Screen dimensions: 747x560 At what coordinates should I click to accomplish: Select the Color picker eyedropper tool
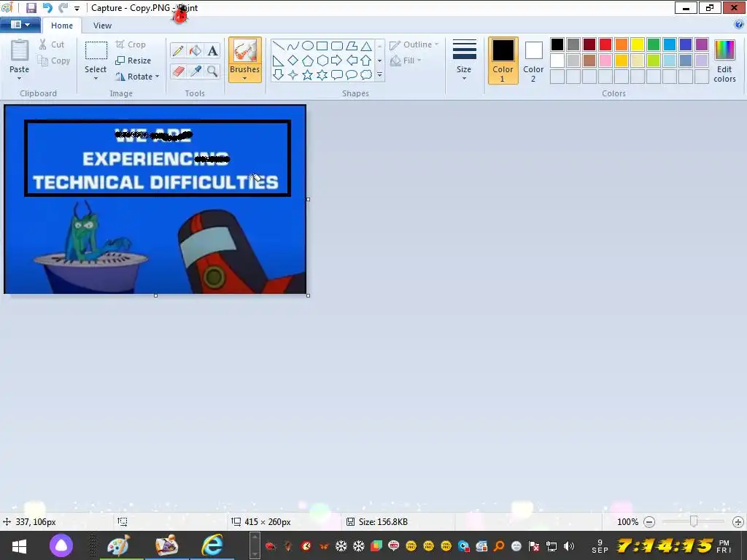coord(196,71)
